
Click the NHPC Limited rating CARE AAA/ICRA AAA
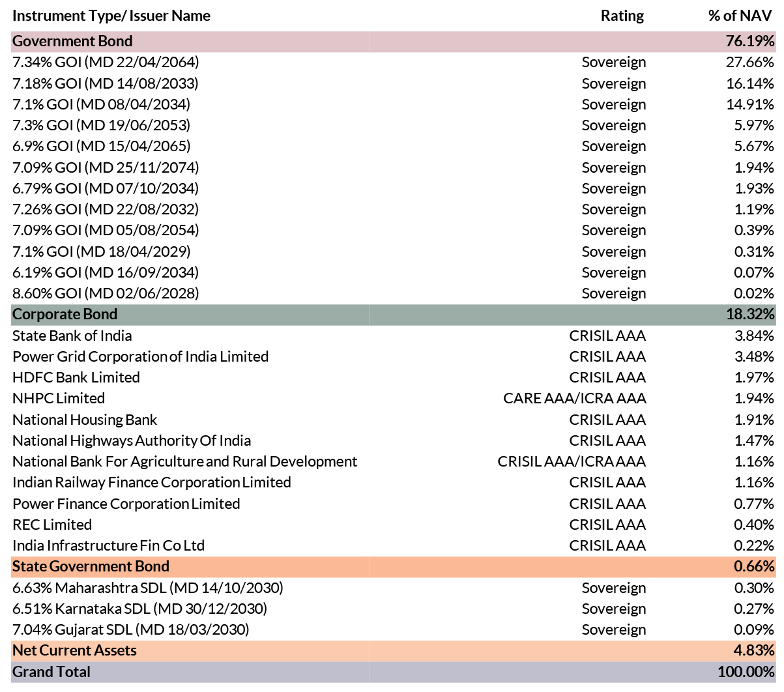[x=575, y=399]
